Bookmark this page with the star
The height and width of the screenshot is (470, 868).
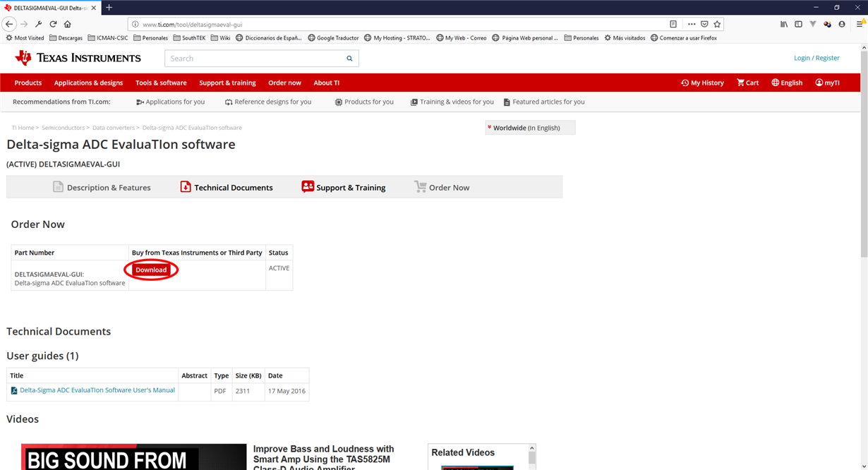point(717,24)
